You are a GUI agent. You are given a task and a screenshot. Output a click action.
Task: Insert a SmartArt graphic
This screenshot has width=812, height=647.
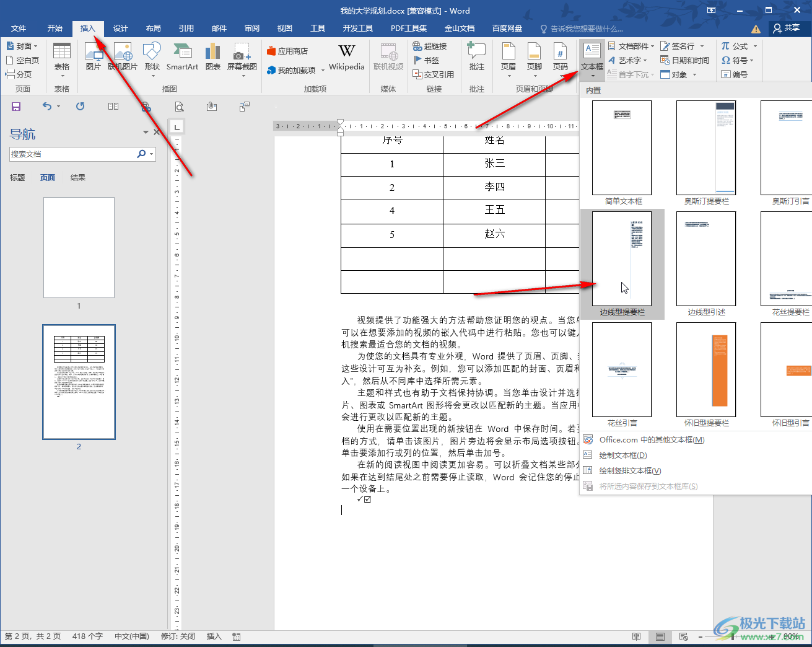point(182,57)
